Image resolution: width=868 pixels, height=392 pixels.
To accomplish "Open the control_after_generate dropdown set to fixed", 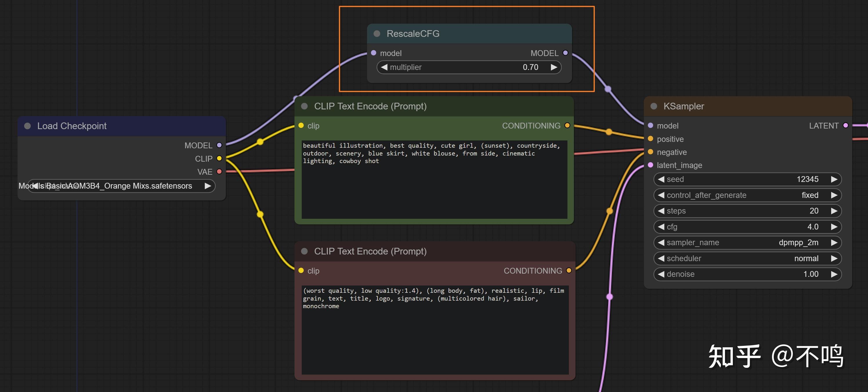I will pyautogui.click(x=747, y=195).
